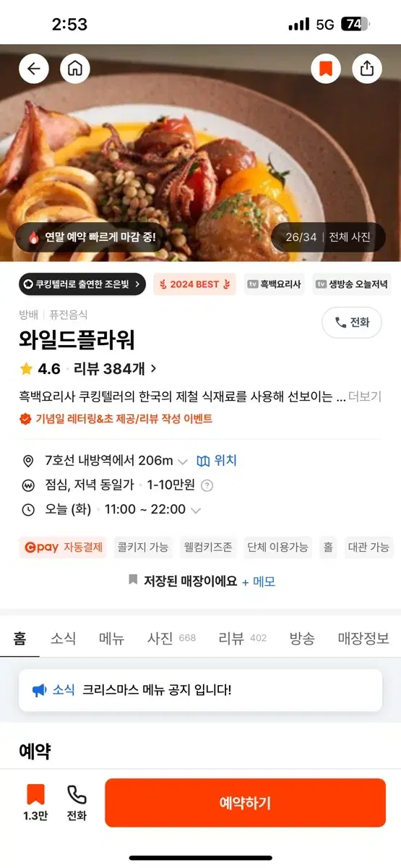
Task: Open the 위치 map icon link
Action: [x=217, y=461]
